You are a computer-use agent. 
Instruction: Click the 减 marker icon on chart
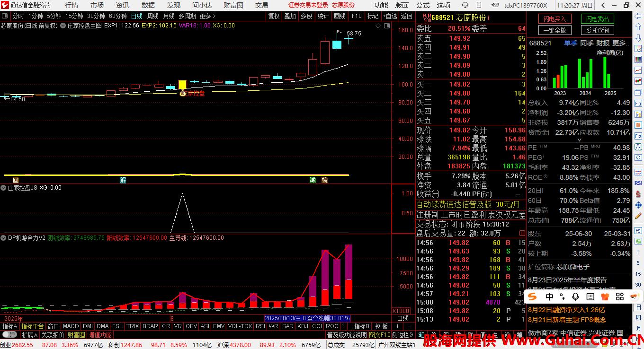coord(313,180)
